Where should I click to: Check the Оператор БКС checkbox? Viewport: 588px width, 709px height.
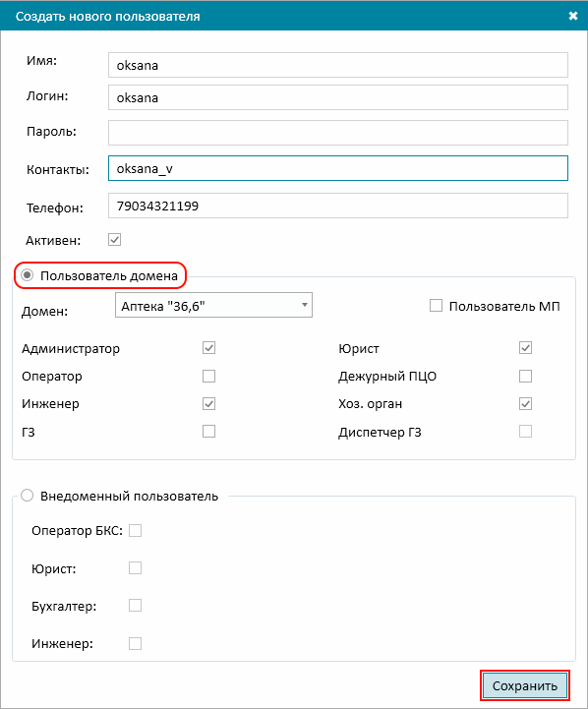(135, 530)
